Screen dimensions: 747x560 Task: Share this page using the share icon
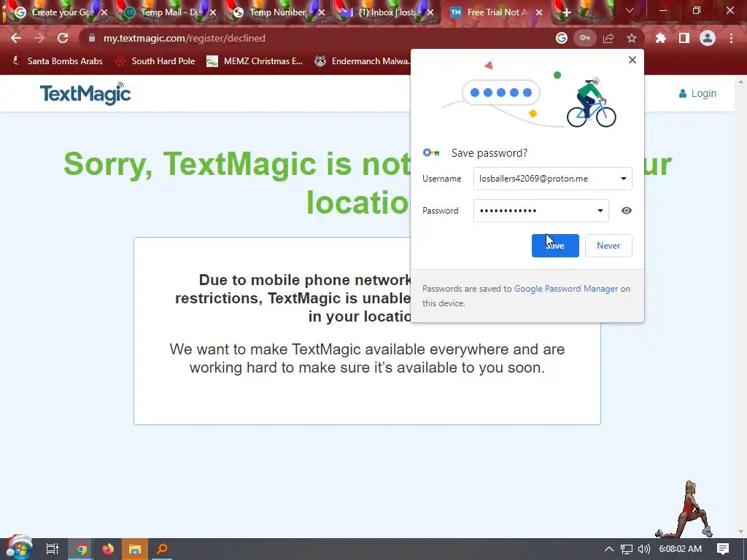click(608, 38)
